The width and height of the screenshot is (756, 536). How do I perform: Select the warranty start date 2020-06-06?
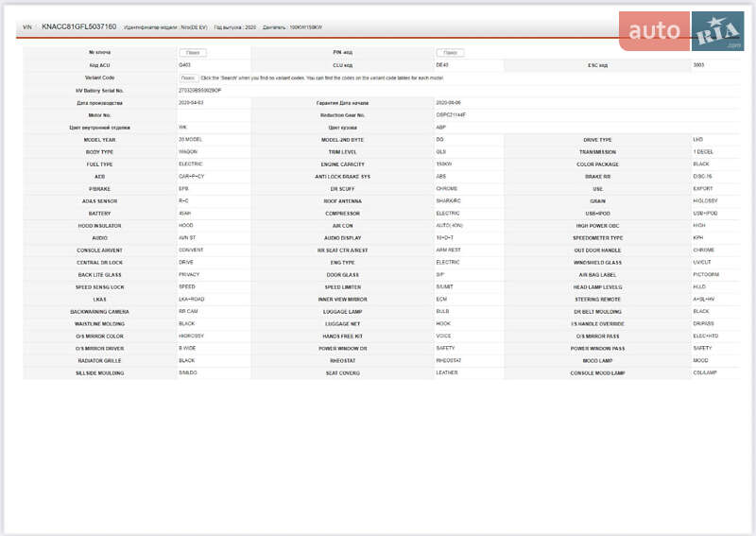click(x=447, y=102)
